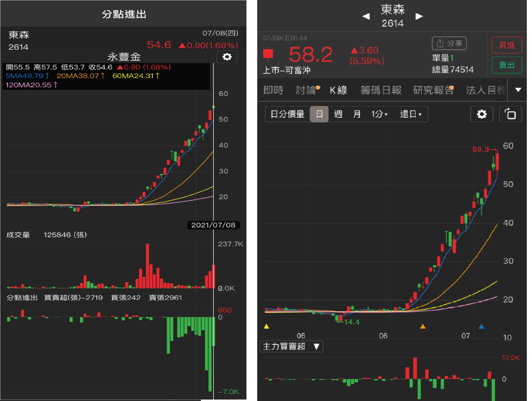
Task: Open chart settings gear beside 永豐金
Action: tap(227, 57)
